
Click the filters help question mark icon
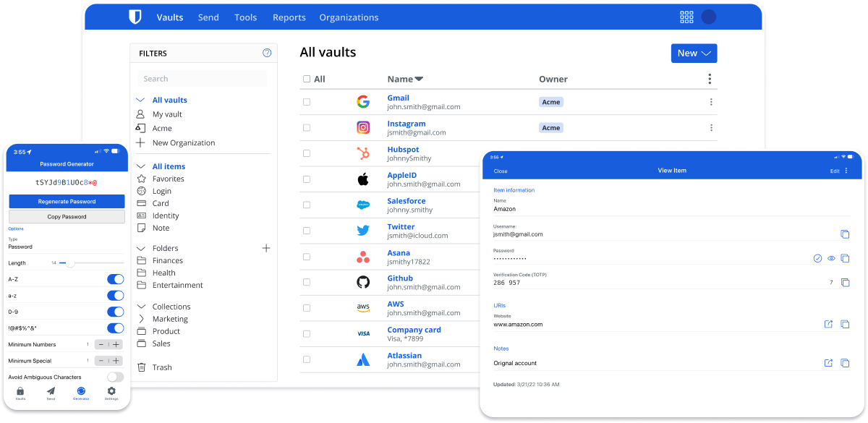point(267,53)
